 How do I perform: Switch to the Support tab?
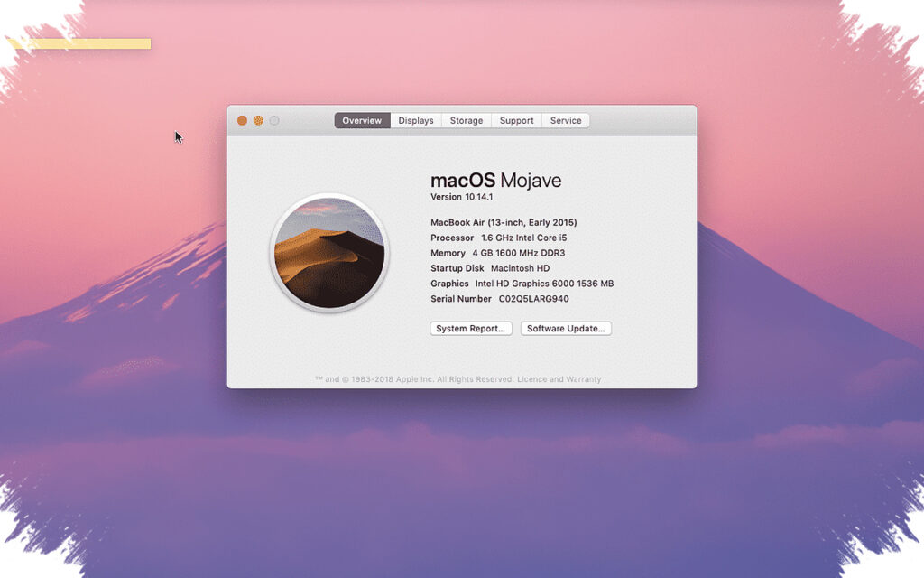[x=516, y=120]
